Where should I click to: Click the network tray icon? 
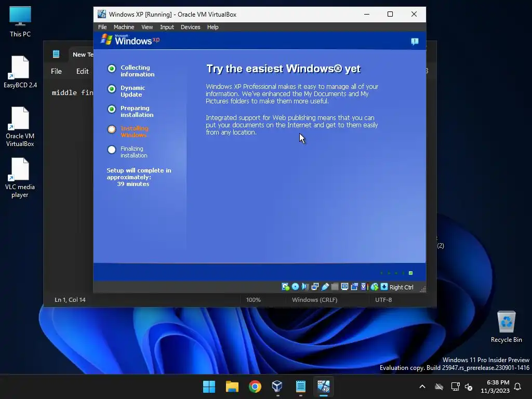[455, 387]
